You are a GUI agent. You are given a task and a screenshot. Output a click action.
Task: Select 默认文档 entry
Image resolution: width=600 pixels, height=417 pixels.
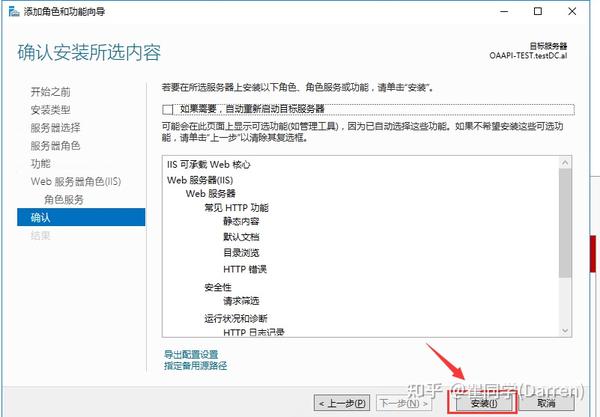pyautogui.click(x=241, y=237)
